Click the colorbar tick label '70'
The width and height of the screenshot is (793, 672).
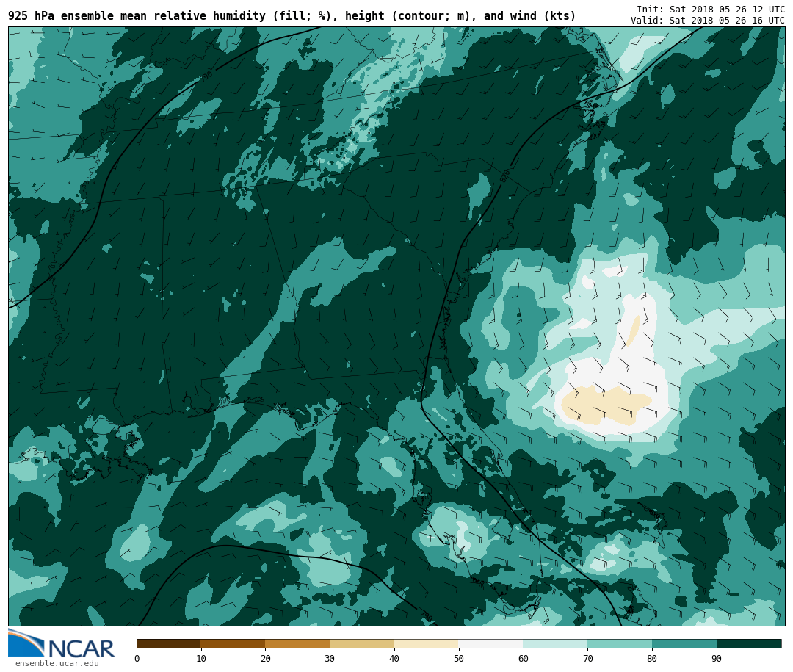[x=587, y=658]
